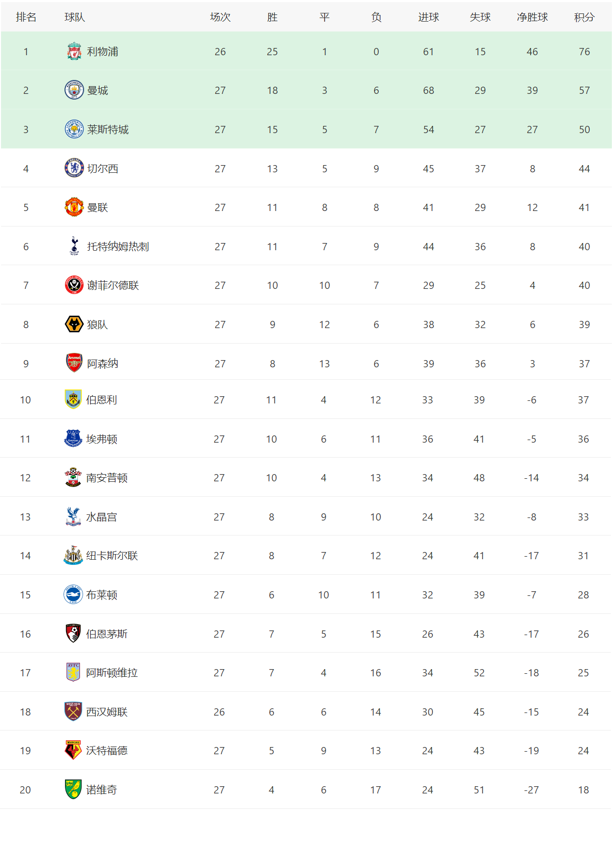The height and width of the screenshot is (844, 616).
Task: Click the Watford club crest
Action: coord(73,750)
